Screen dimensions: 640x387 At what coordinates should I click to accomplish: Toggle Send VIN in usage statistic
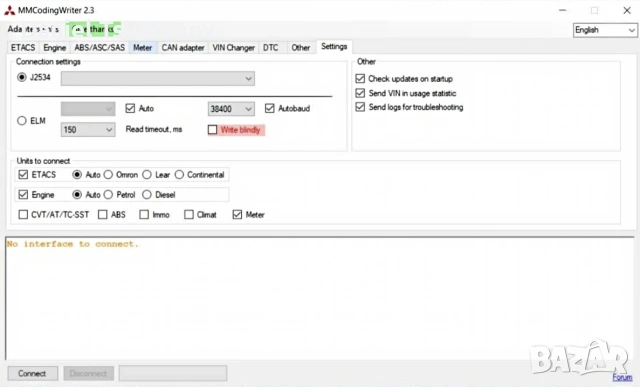pyautogui.click(x=360, y=93)
